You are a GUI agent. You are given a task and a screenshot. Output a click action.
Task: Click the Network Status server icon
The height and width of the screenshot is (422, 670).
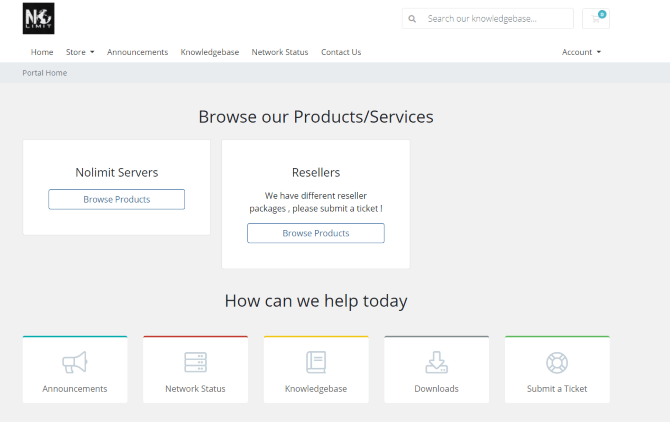point(195,362)
